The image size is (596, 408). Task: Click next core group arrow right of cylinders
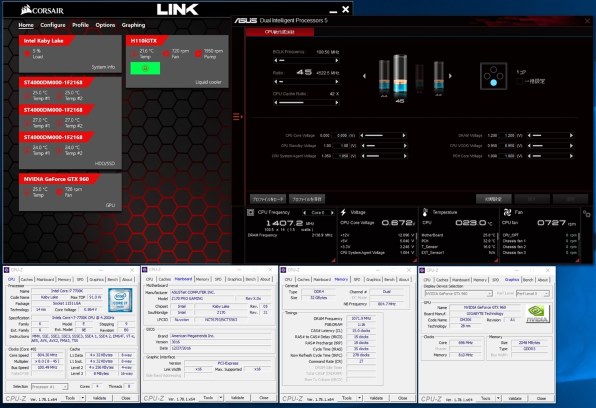[450, 76]
